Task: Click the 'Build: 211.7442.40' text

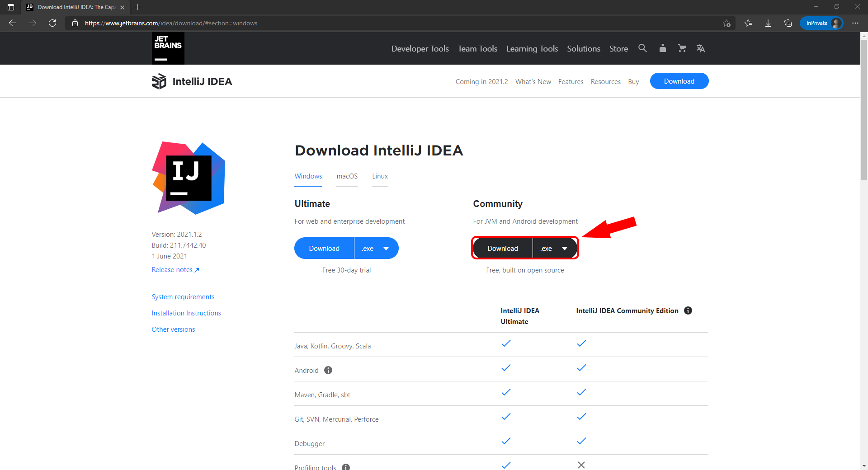Action: [179, 245]
